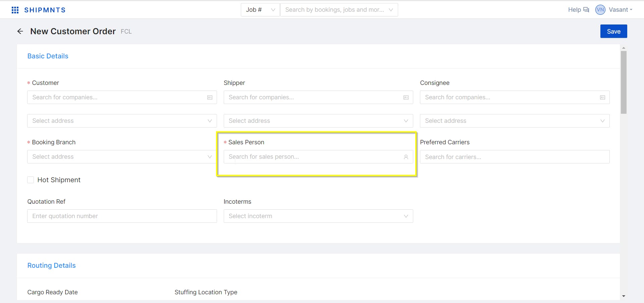Open the apps grid icon
Viewport: 644px width, 303px height.
coord(15,10)
